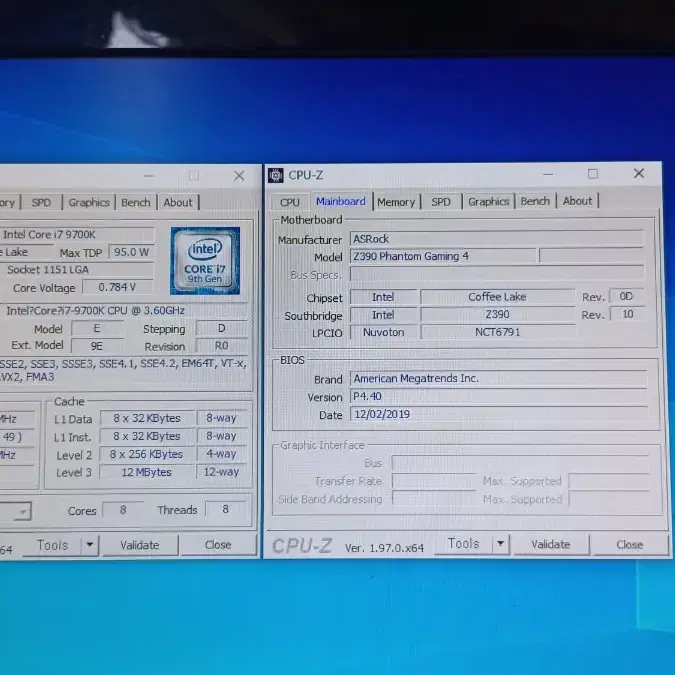Screen dimensions: 675x675
Task: Click Level 3 associativity 12-way
Action: pos(221,472)
